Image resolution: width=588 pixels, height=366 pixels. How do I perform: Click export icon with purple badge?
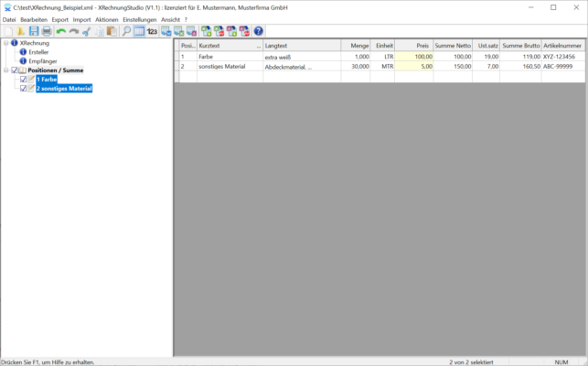click(192, 31)
